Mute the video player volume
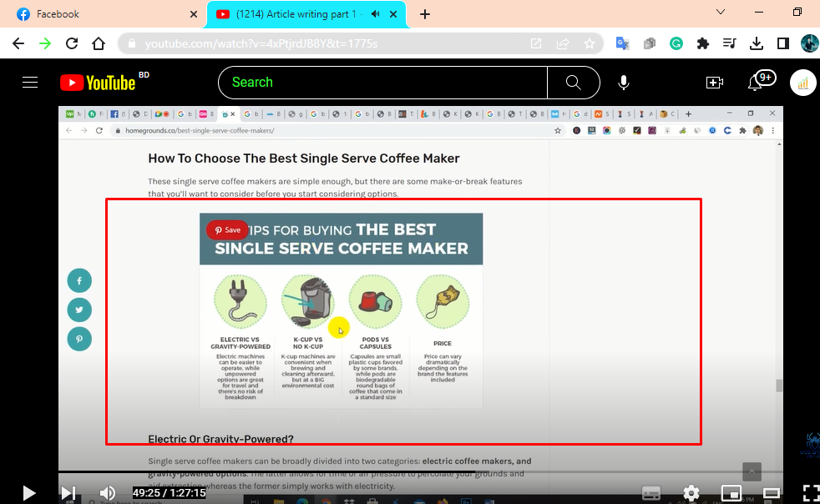820x504 pixels. tap(107, 493)
